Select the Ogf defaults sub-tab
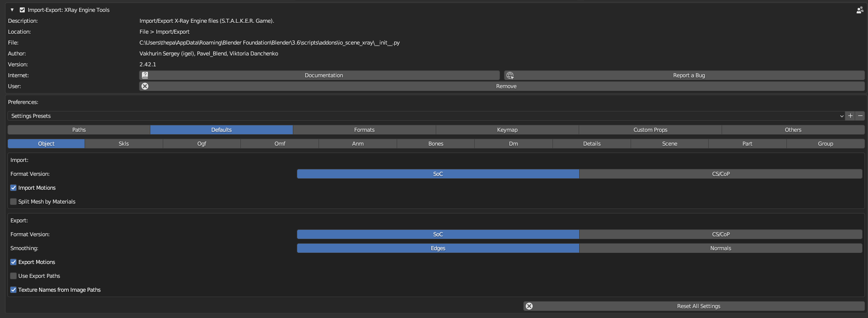The width and height of the screenshot is (868, 318). pyautogui.click(x=202, y=144)
